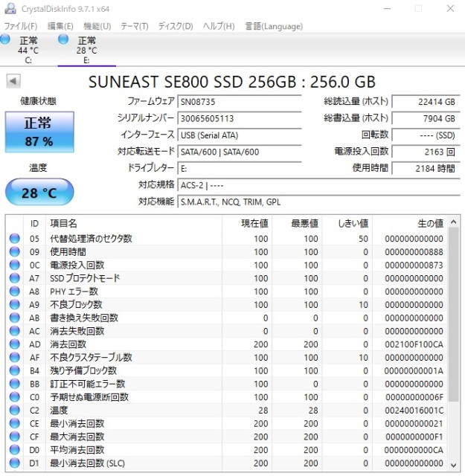Click the features field S.M.A.R.T., NCQ, TRIM, GPL
This screenshot has width=465, height=476.
coord(318,202)
